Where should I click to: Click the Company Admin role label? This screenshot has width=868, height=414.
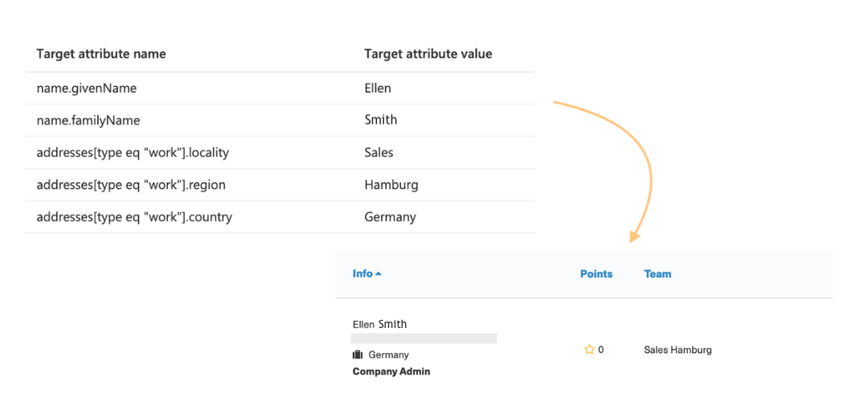tap(391, 371)
